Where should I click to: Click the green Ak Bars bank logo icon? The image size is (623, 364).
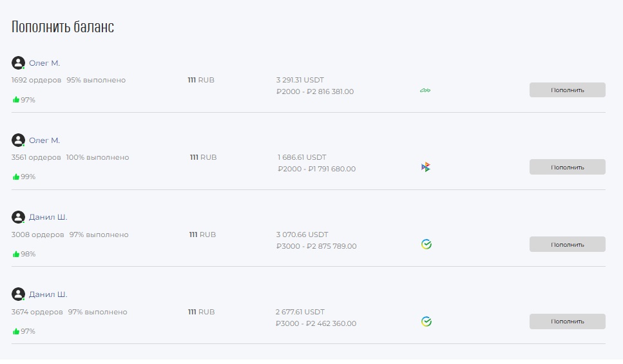425,91
